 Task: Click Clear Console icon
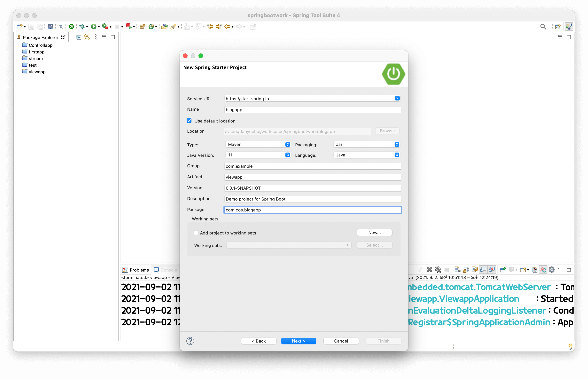pyautogui.click(x=458, y=270)
